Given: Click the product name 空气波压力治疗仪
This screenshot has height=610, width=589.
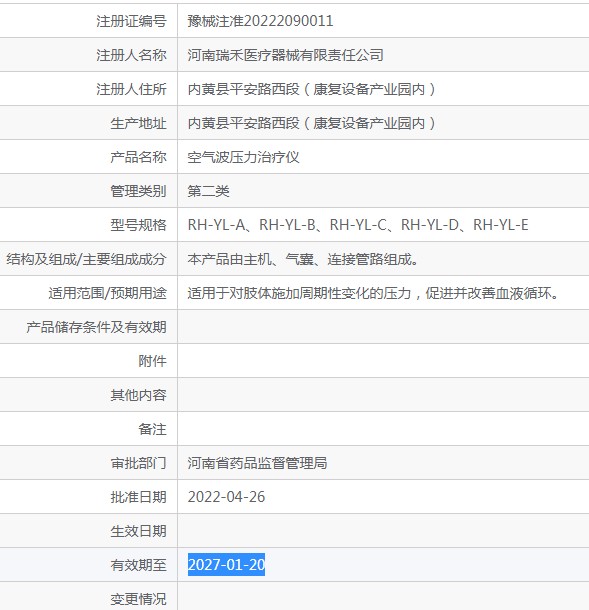Looking at the screenshot, I should click(243, 157).
